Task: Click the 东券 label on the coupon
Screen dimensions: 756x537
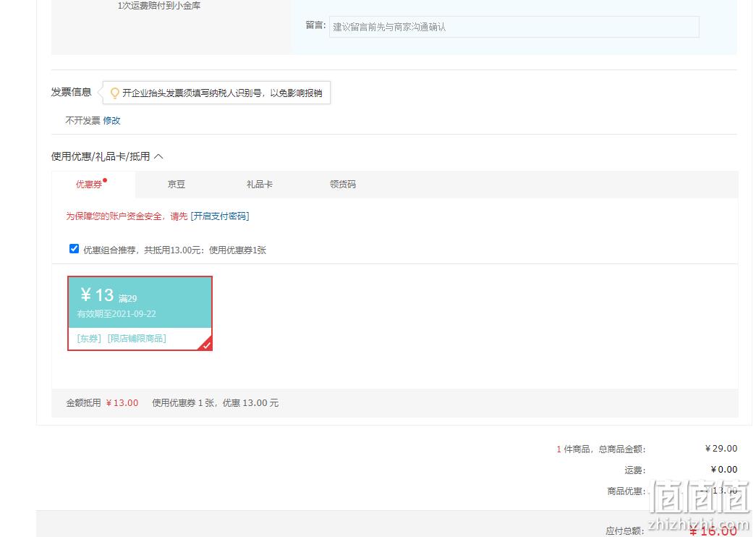Action: coord(89,338)
